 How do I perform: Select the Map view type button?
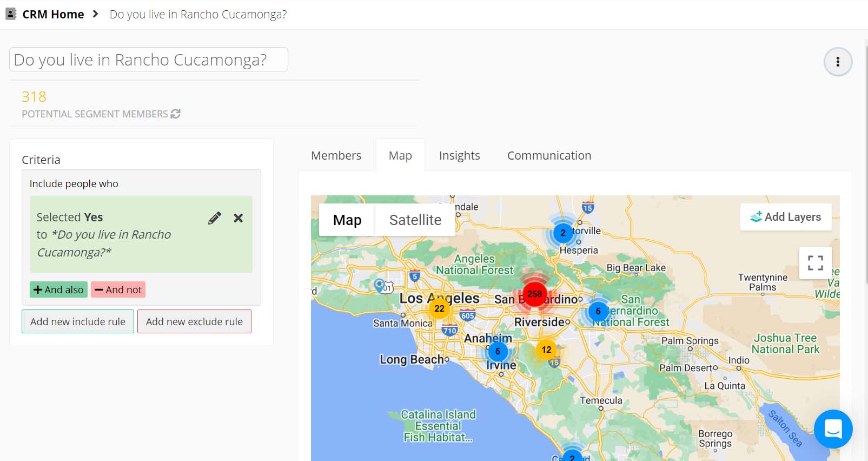[347, 220]
